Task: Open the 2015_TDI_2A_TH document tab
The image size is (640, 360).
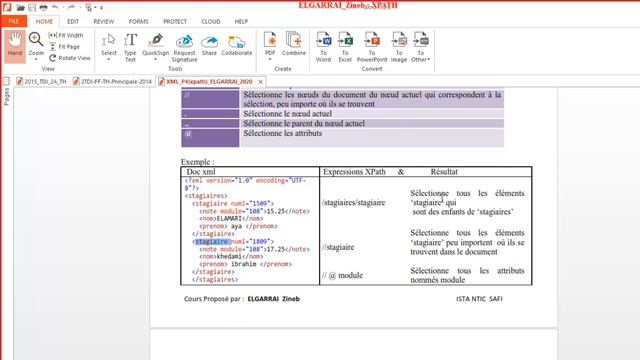Action: tap(41, 82)
